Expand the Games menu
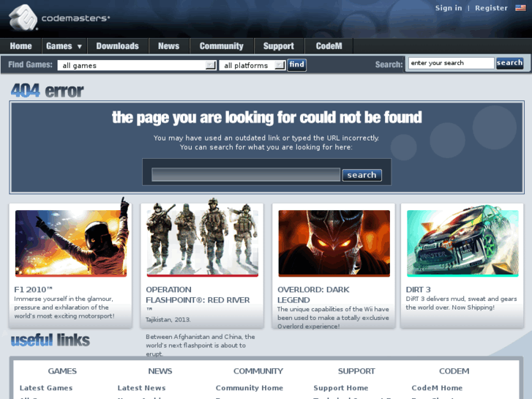 [64, 46]
